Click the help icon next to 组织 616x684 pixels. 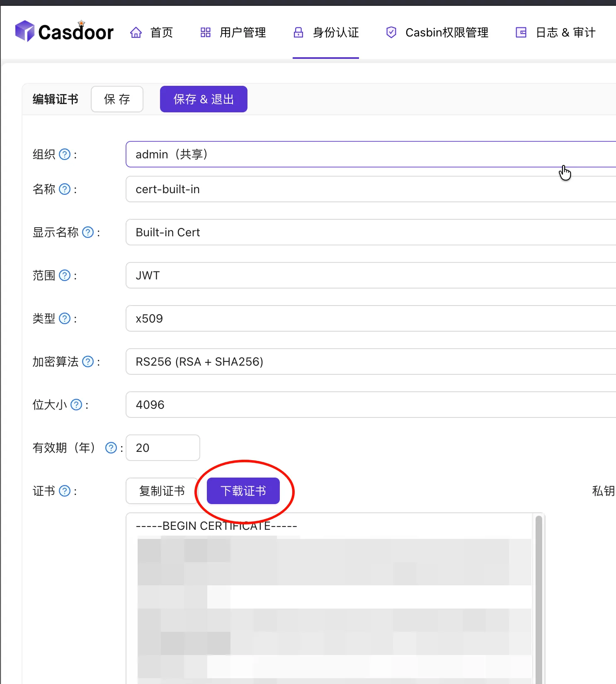(x=65, y=155)
